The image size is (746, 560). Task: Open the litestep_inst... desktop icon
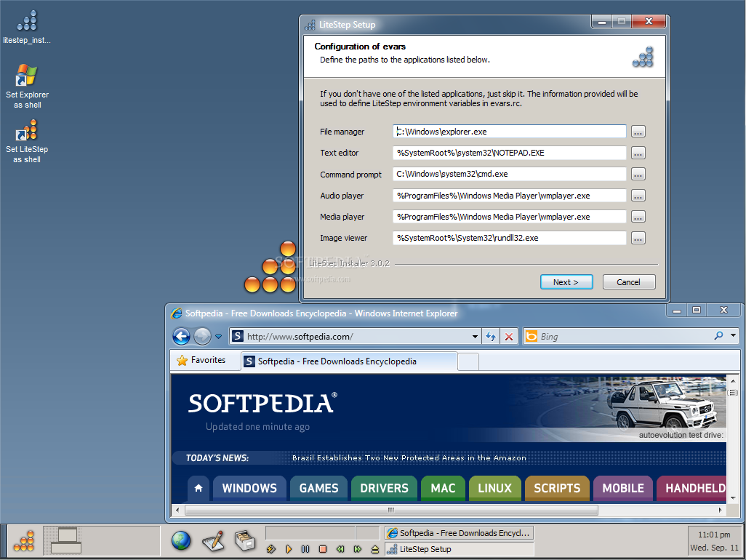click(27, 27)
